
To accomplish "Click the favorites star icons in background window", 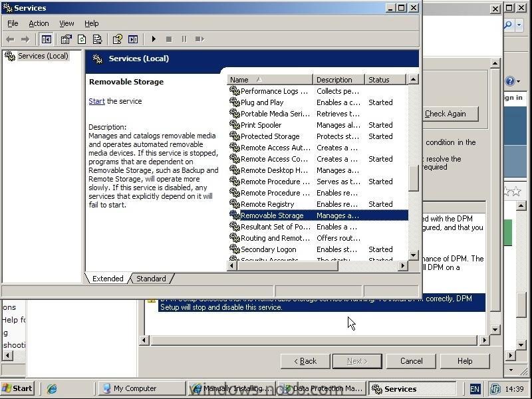I will coord(513,192).
